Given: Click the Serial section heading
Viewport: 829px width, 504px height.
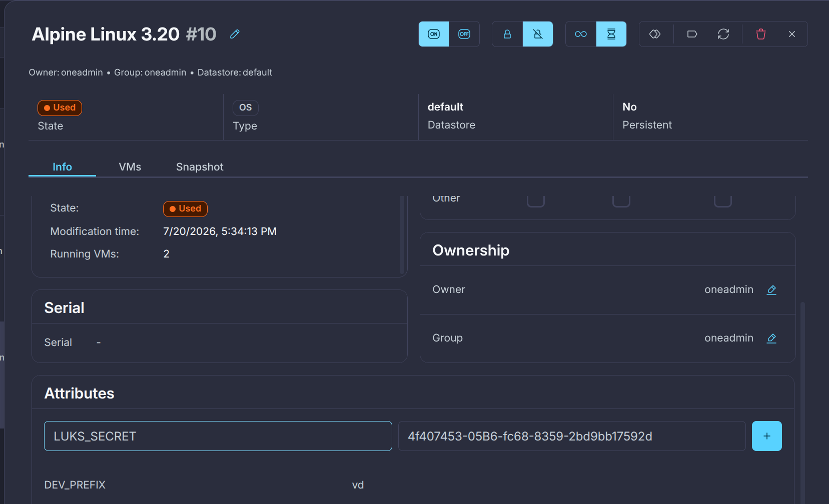Looking at the screenshot, I should pyautogui.click(x=64, y=308).
